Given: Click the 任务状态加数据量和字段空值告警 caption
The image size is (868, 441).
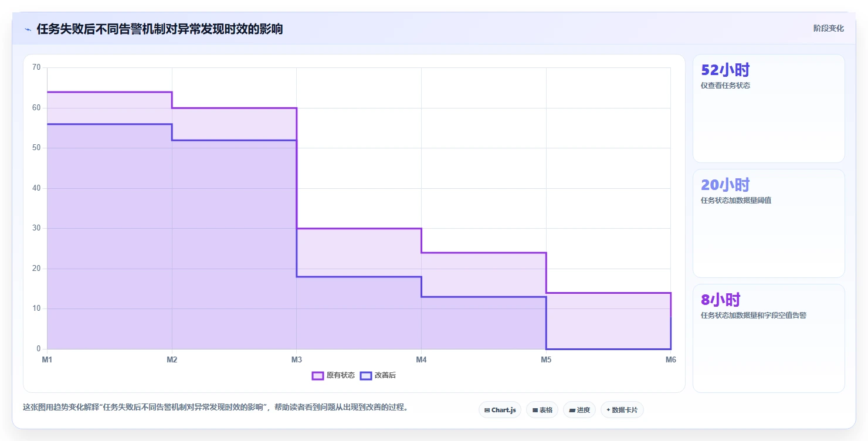Looking at the screenshot, I should point(754,316).
